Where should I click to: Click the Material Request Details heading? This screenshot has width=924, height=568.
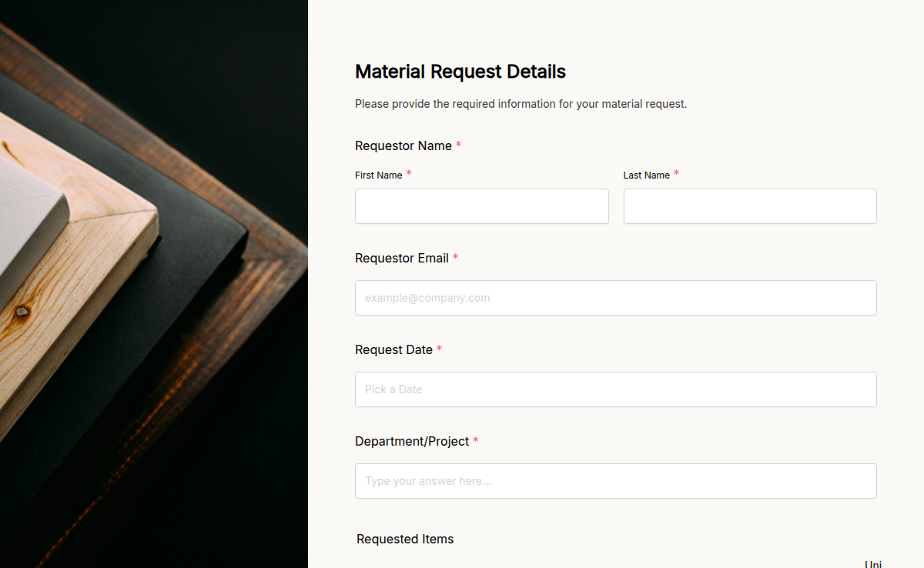[460, 71]
